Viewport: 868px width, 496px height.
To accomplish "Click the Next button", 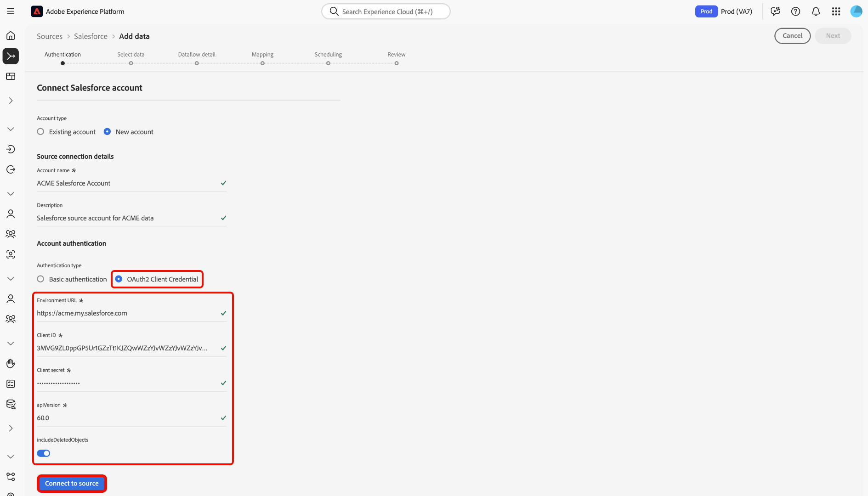I will coord(833,36).
